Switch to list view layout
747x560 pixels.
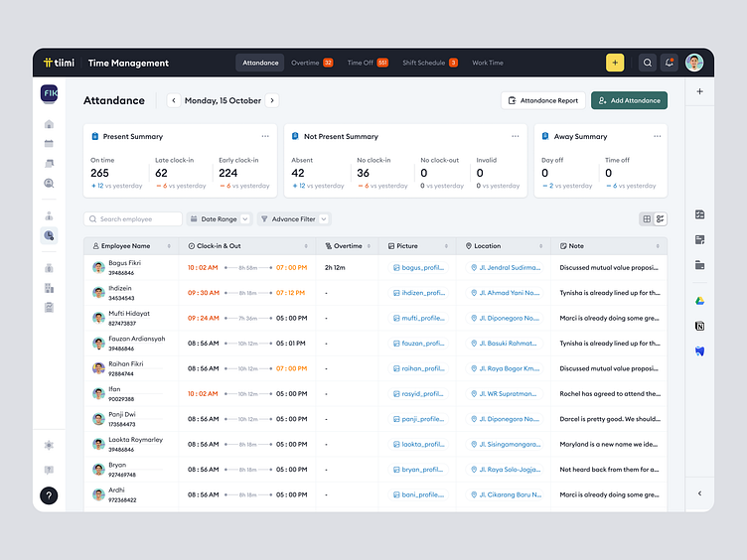point(661,218)
